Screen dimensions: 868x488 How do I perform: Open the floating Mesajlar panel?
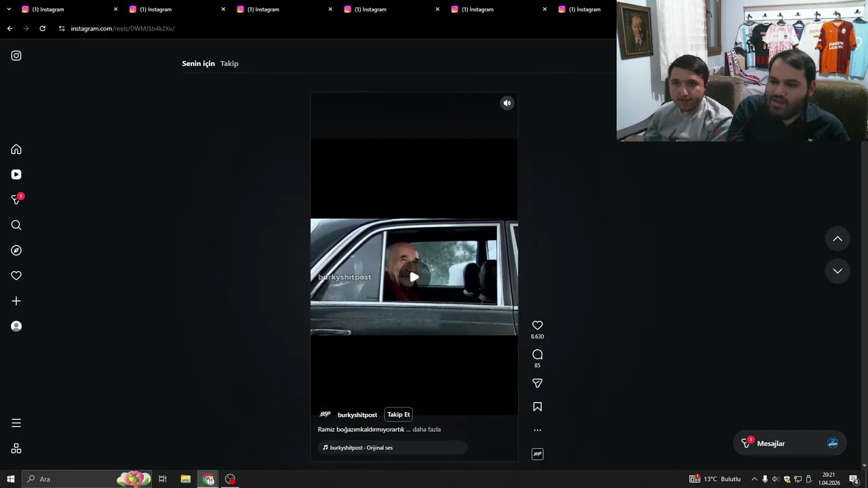(789, 443)
